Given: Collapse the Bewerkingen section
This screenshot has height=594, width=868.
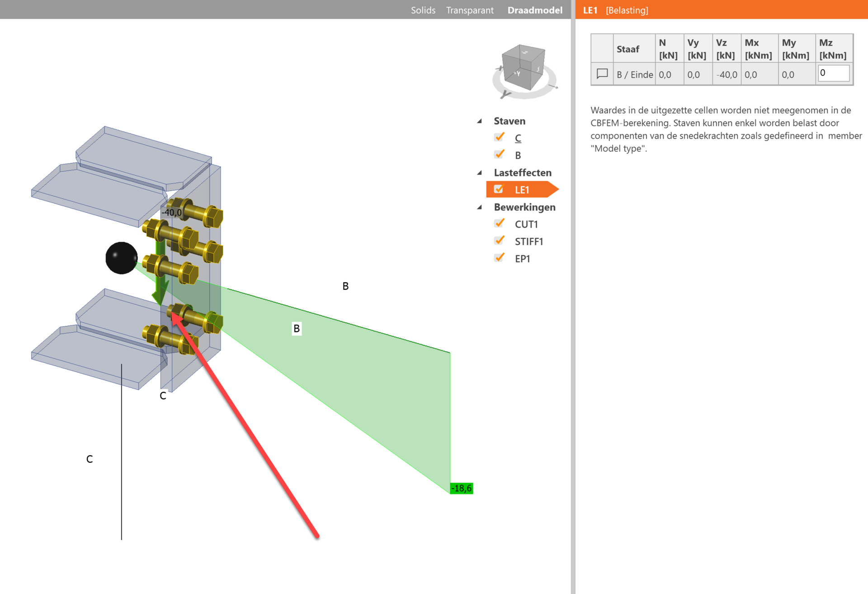Looking at the screenshot, I should click(480, 207).
